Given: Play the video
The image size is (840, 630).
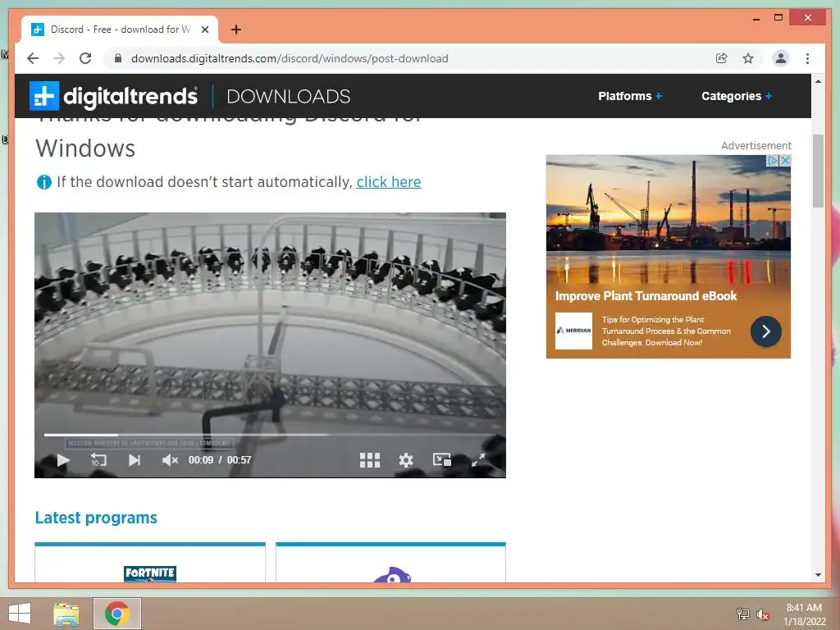Looking at the screenshot, I should (x=63, y=459).
